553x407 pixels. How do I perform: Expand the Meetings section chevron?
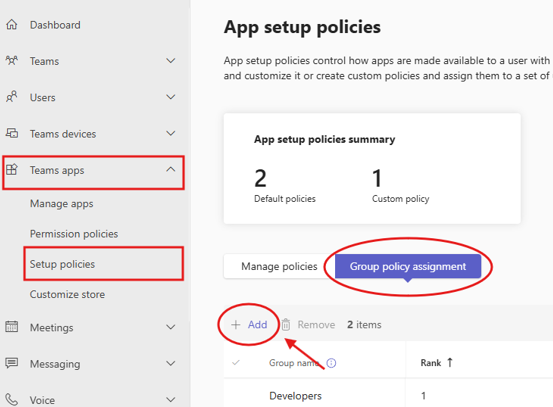pyautogui.click(x=171, y=327)
